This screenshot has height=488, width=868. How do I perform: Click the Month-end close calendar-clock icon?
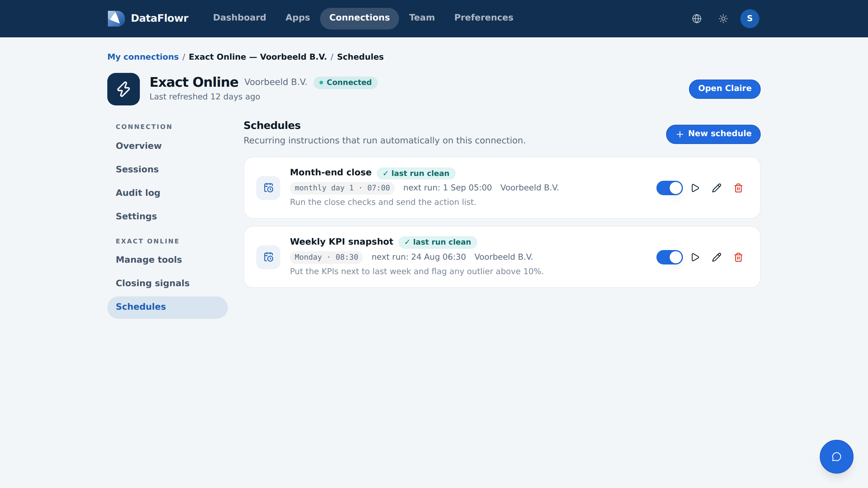click(x=268, y=188)
